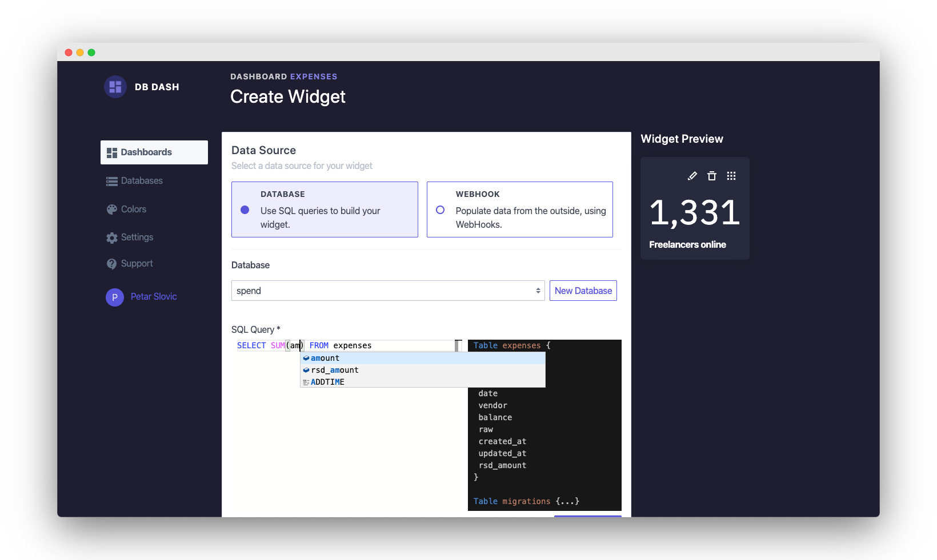
Task: Click the 1,331 widget preview value
Action: (695, 212)
